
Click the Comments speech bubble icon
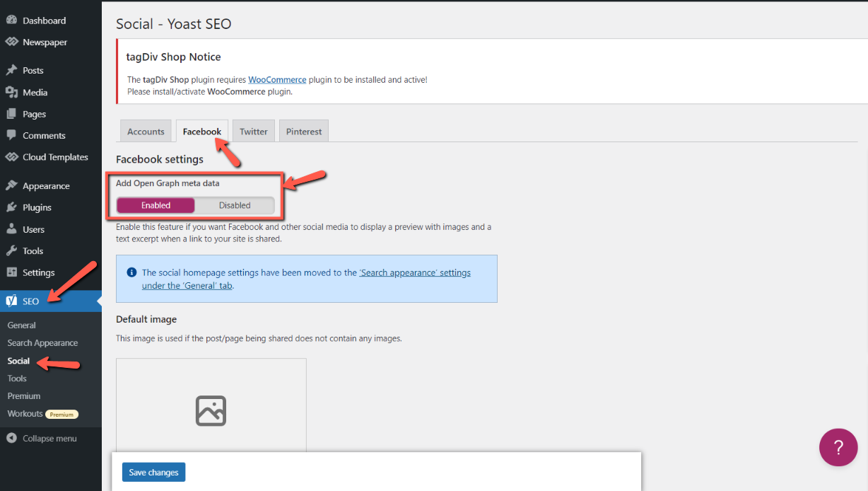point(11,135)
